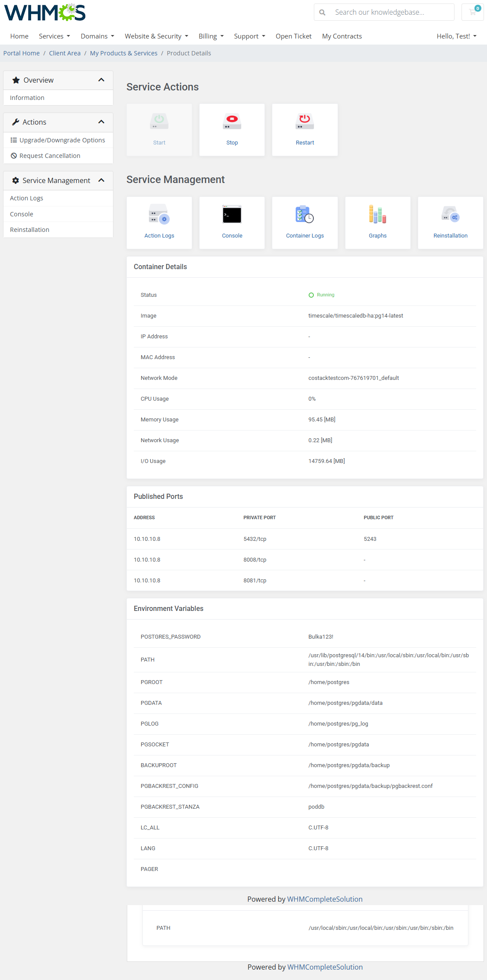The width and height of the screenshot is (487, 980).
Task: Click the Portal Home breadcrumb link
Action: tap(22, 53)
